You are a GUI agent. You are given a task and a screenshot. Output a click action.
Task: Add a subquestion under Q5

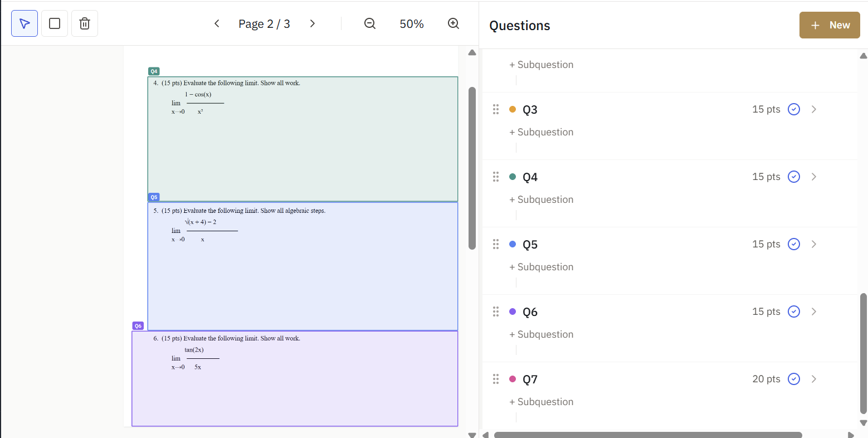pos(541,267)
